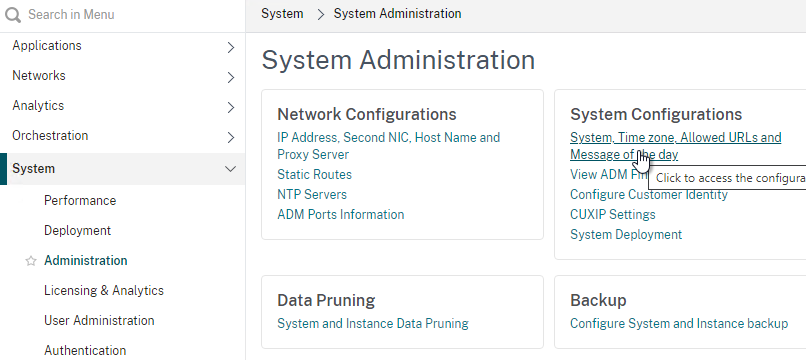Open Authentication in the sidebar
806x360 pixels.
pos(85,350)
